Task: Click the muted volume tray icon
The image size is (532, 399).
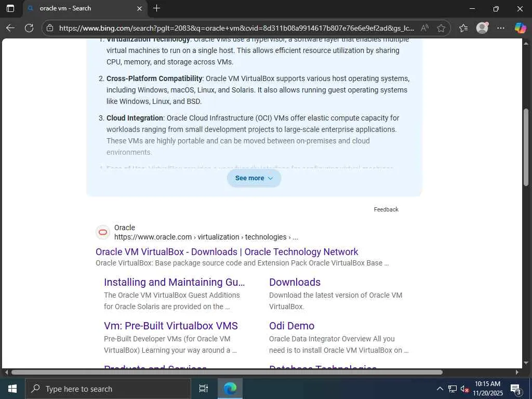Action: (464, 389)
